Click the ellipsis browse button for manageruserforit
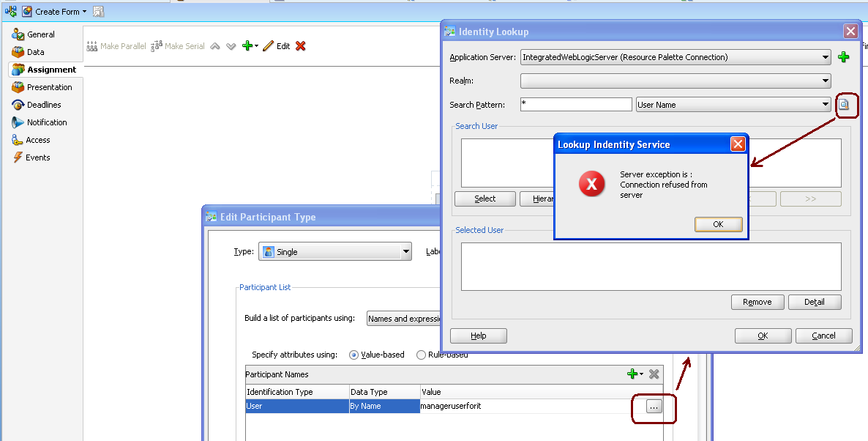868x441 pixels. (x=654, y=407)
